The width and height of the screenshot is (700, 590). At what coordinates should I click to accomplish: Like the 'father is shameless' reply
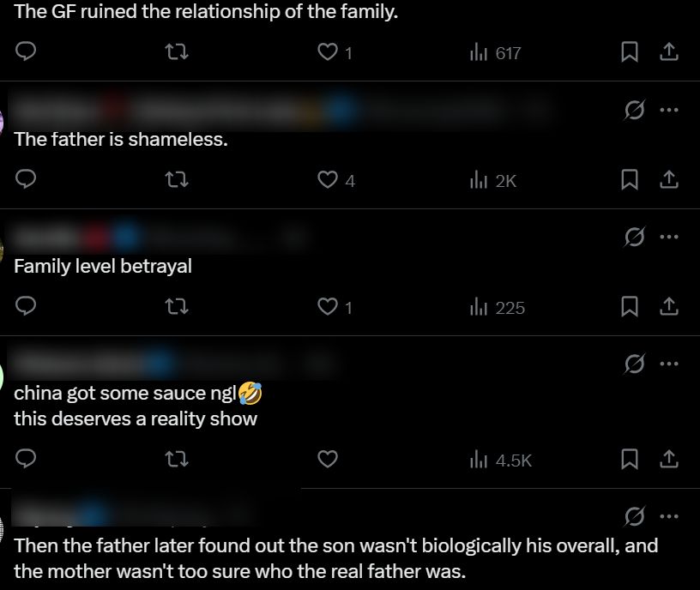coord(327,180)
